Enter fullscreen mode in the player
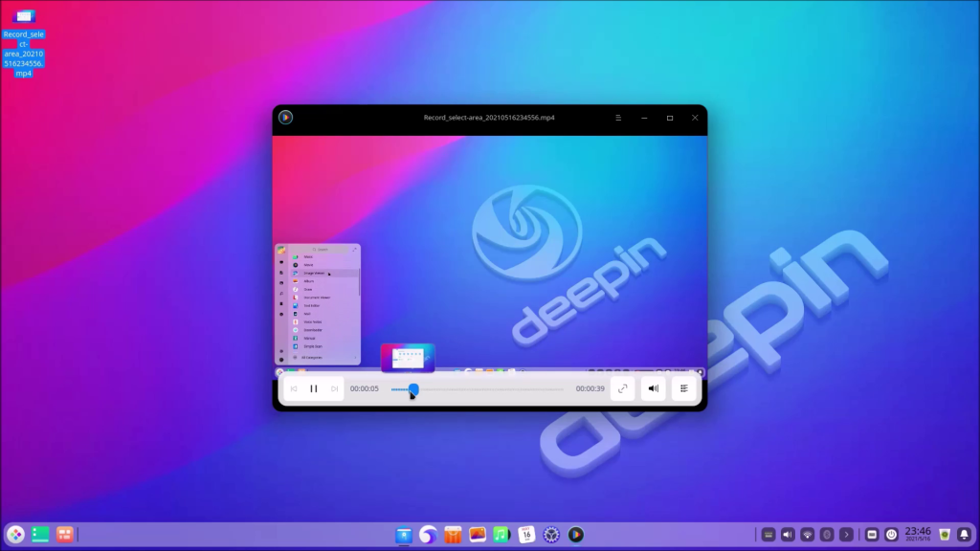Image resolution: width=980 pixels, height=551 pixels. click(622, 388)
